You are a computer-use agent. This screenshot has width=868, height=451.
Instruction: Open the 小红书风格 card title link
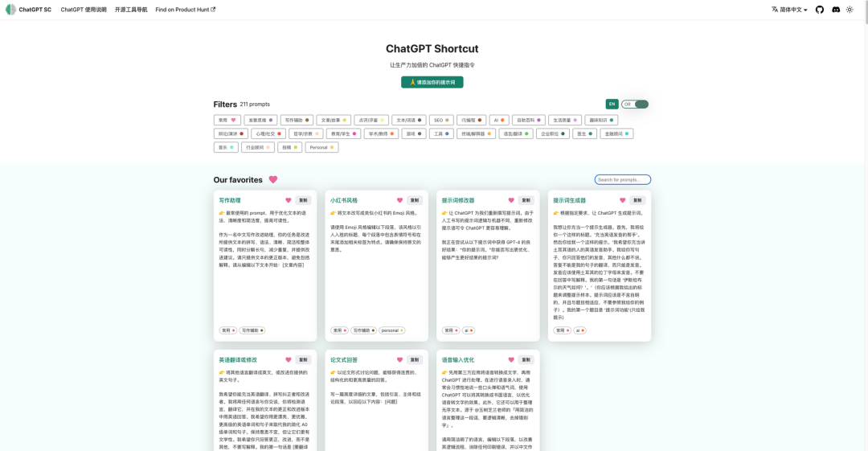pos(344,200)
